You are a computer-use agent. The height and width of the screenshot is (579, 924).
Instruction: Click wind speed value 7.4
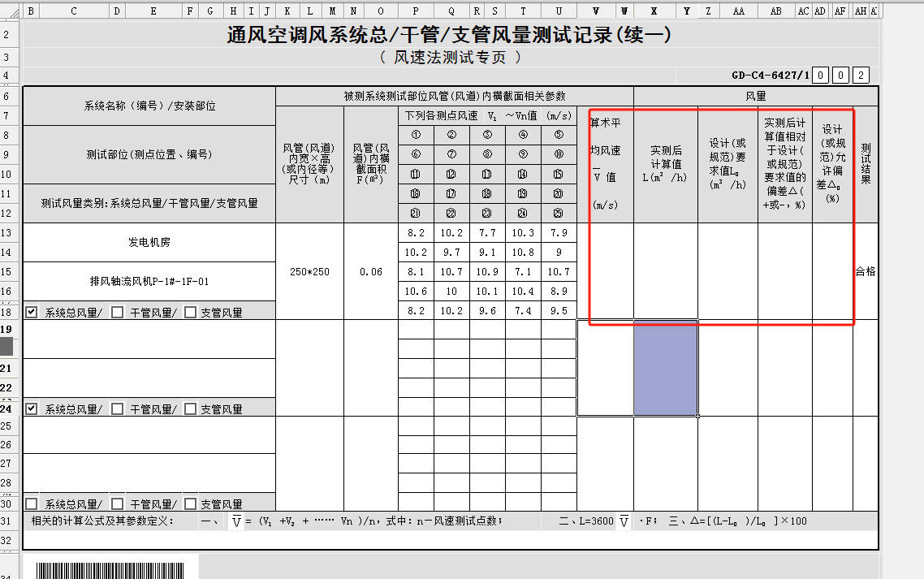pyautogui.click(x=523, y=310)
